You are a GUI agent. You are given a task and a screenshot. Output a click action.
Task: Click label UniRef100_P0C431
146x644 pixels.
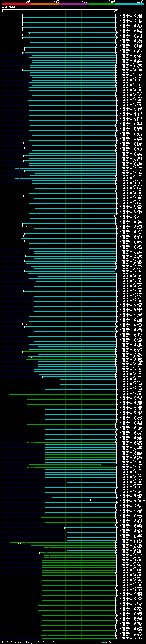[131, 568]
